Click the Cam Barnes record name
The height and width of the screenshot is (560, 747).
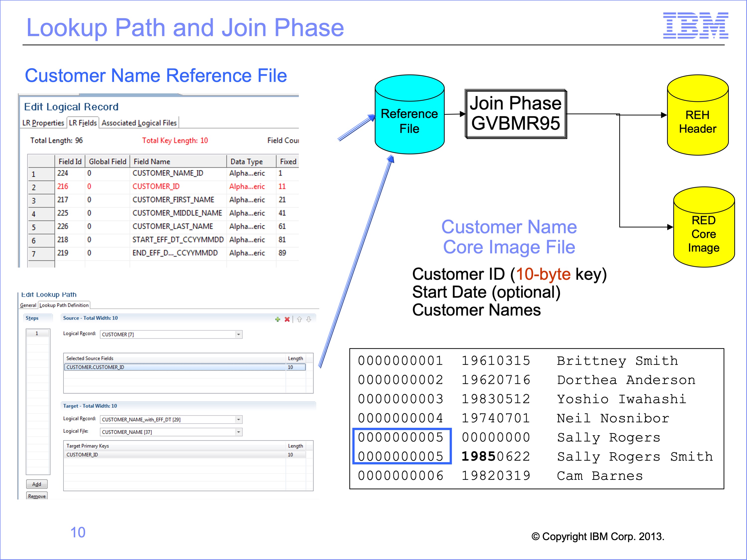pyautogui.click(x=600, y=476)
